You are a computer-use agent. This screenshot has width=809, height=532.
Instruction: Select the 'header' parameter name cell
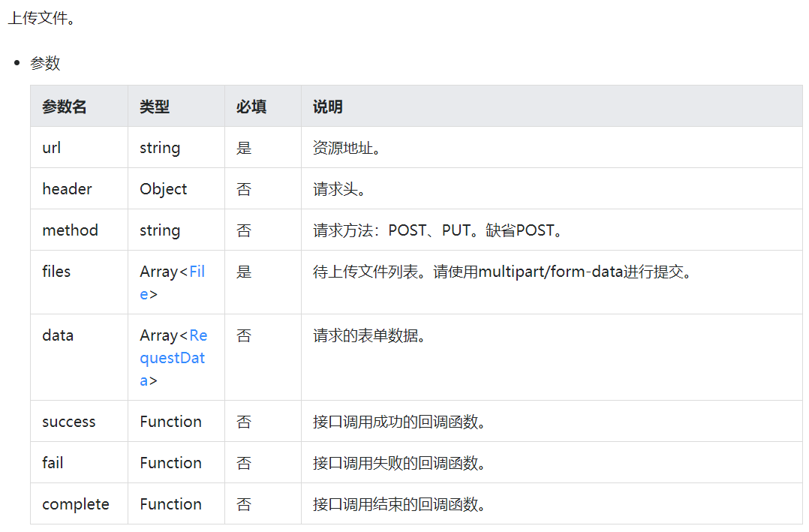79,189
